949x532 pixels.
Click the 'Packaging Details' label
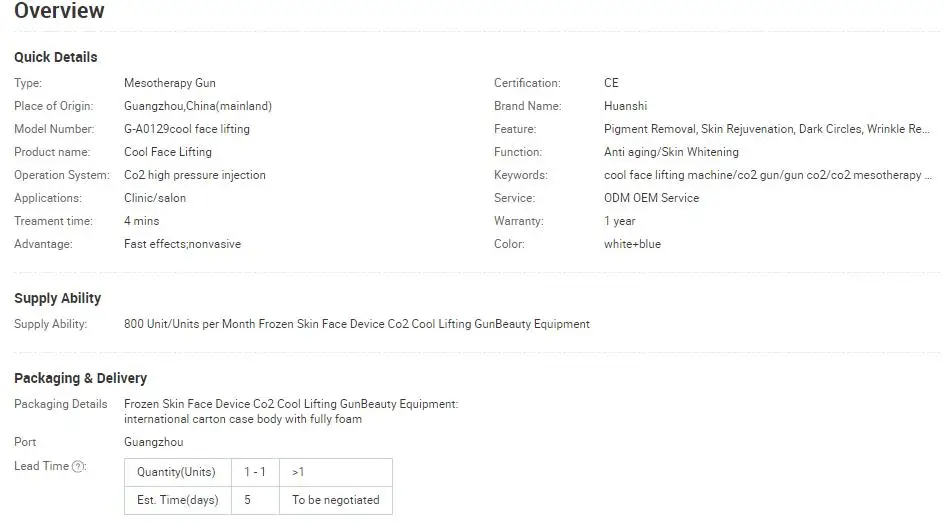[x=61, y=404]
